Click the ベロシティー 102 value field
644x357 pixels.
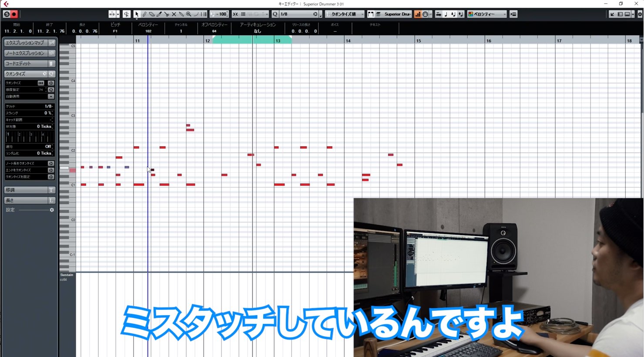(148, 31)
